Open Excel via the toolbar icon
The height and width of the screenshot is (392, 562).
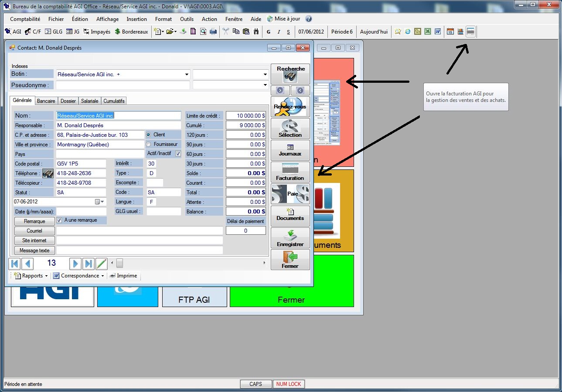428,32
